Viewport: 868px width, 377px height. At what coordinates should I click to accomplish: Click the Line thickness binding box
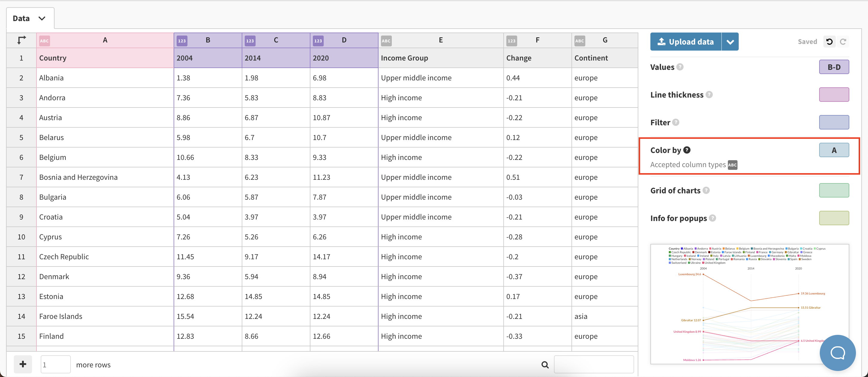pos(834,95)
